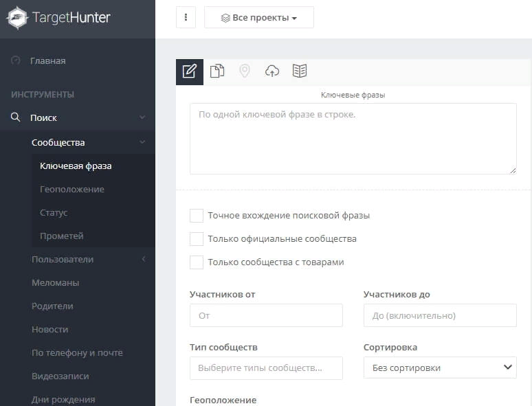Screen dimensions: 532x406
Task: Open the book reference icon tab
Action: (x=300, y=71)
